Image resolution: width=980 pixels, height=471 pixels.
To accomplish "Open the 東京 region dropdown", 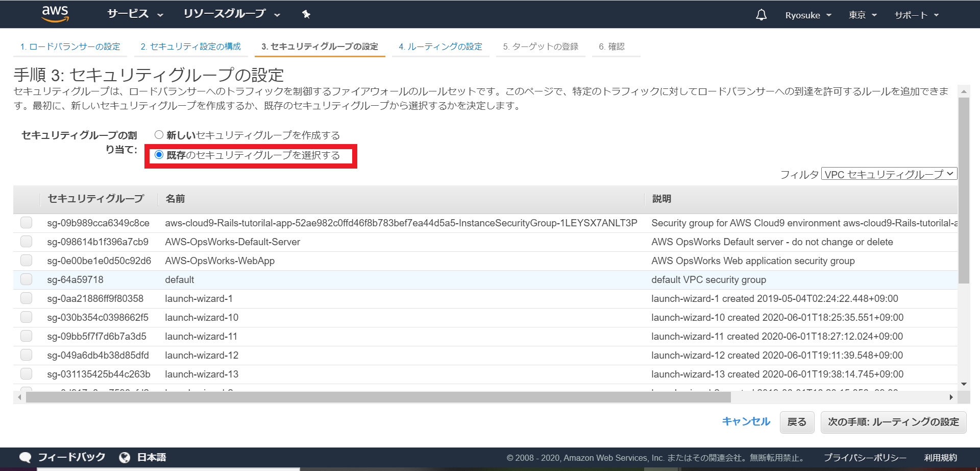I will coord(863,15).
